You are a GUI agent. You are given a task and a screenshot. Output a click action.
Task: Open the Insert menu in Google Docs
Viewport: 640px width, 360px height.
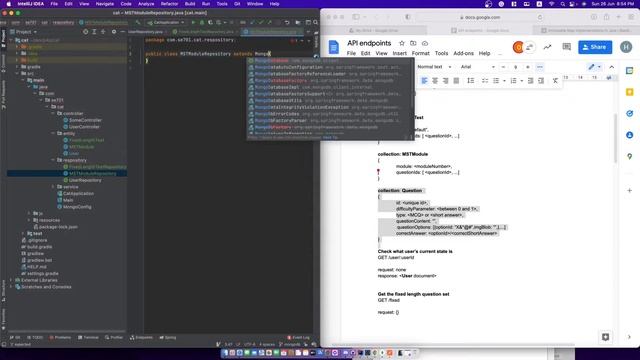(400, 53)
